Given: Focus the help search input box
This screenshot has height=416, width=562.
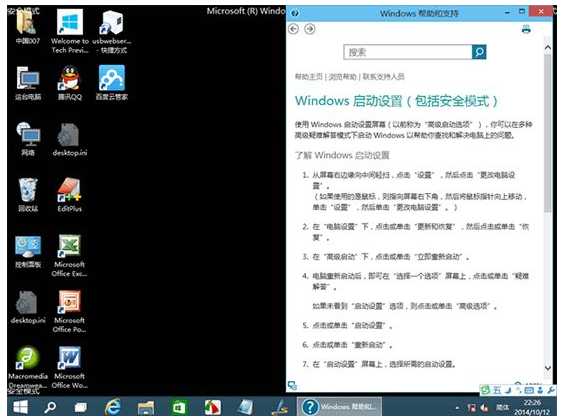Looking at the screenshot, I should pyautogui.click(x=408, y=52).
